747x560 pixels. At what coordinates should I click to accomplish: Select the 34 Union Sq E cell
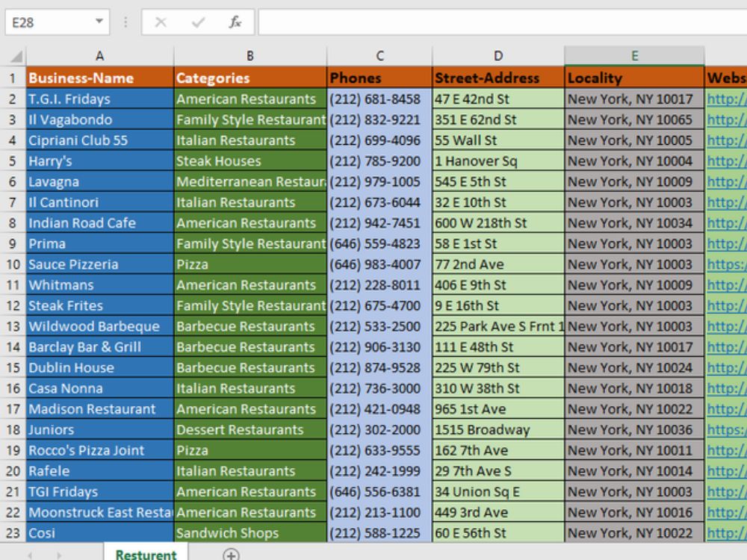point(498,492)
